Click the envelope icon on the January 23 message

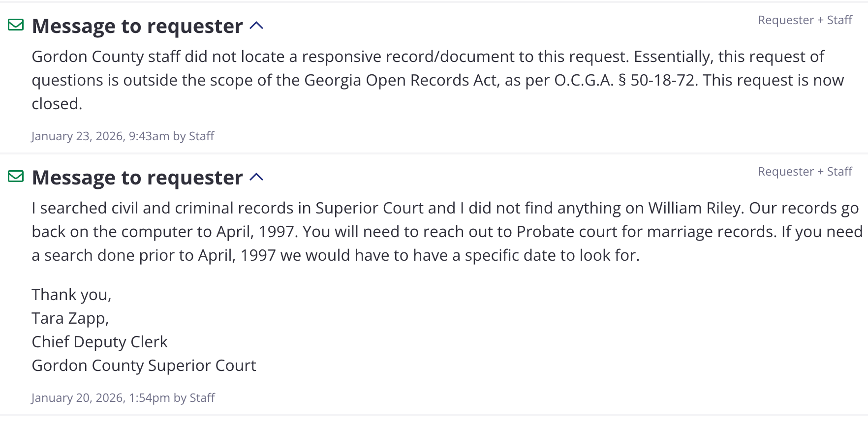pyautogui.click(x=16, y=25)
